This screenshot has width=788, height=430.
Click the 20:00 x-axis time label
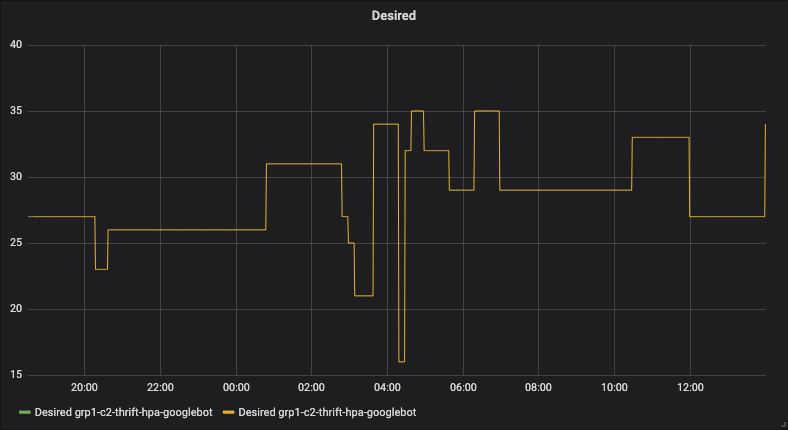(x=84, y=388)
